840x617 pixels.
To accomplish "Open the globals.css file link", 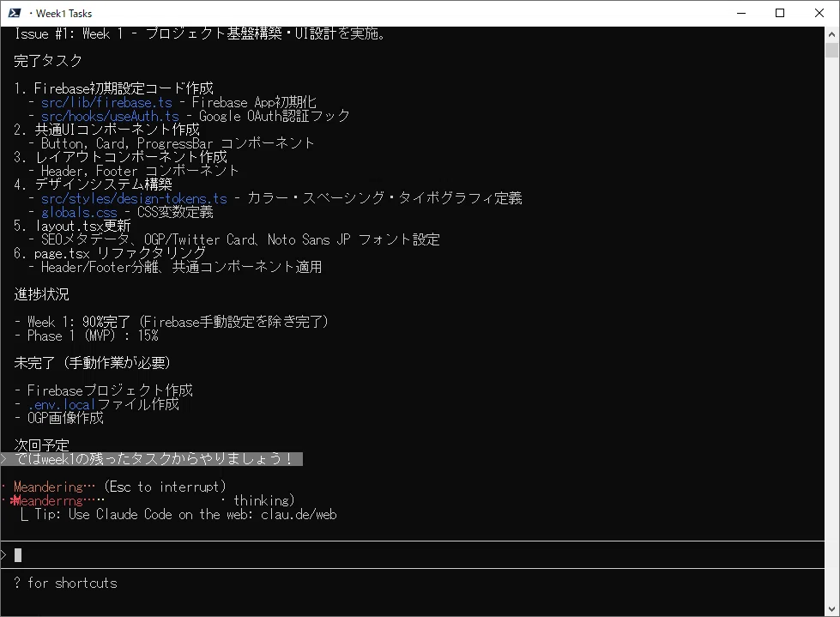I will pos(79,212).
